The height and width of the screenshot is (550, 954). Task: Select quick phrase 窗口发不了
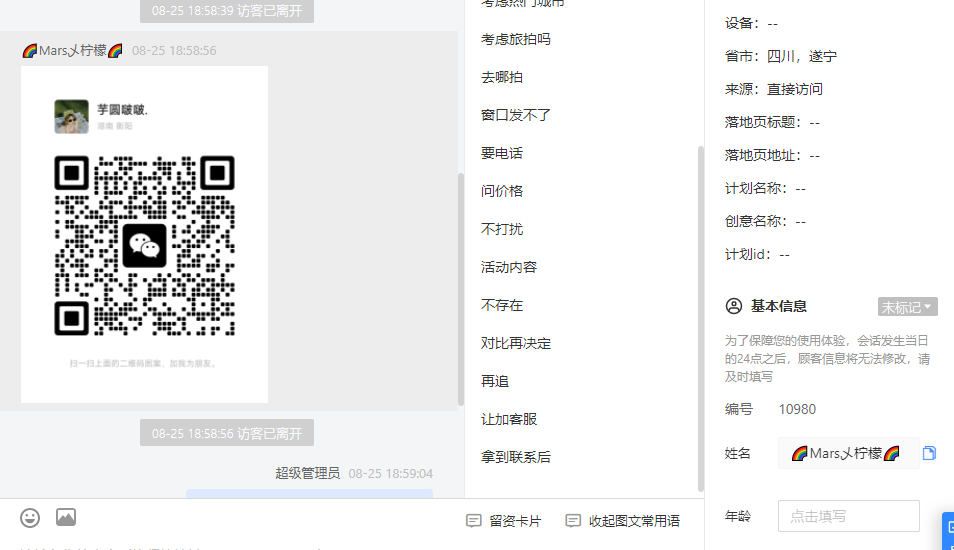(515, 115)
